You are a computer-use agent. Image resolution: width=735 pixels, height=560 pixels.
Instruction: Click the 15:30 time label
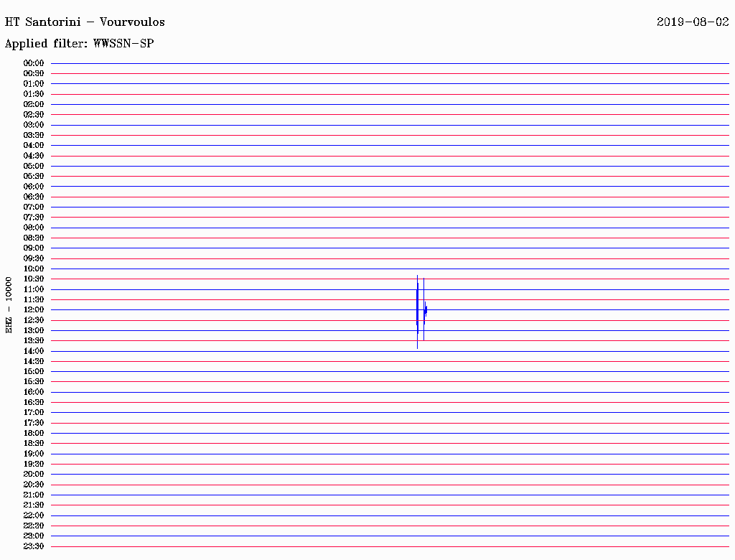coord(34,382)
